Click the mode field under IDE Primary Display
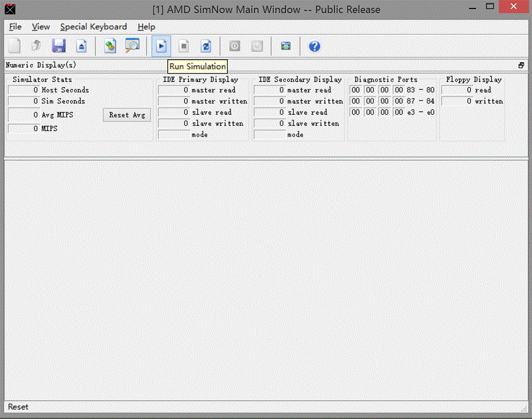 175,134
